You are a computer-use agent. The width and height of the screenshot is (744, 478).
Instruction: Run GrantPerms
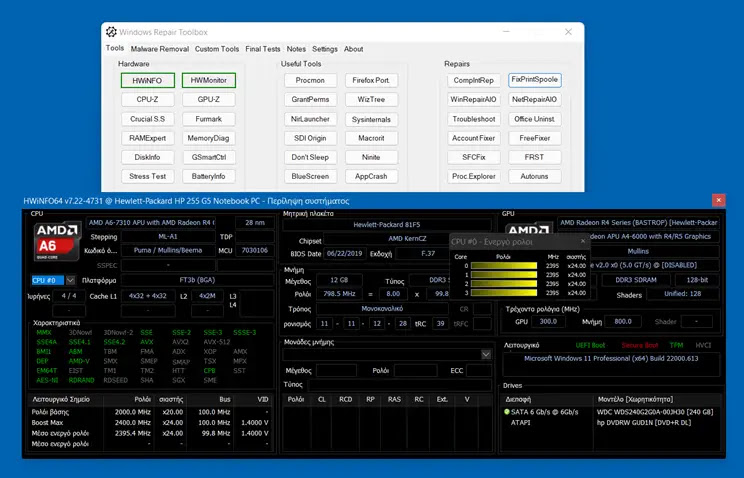310,99
